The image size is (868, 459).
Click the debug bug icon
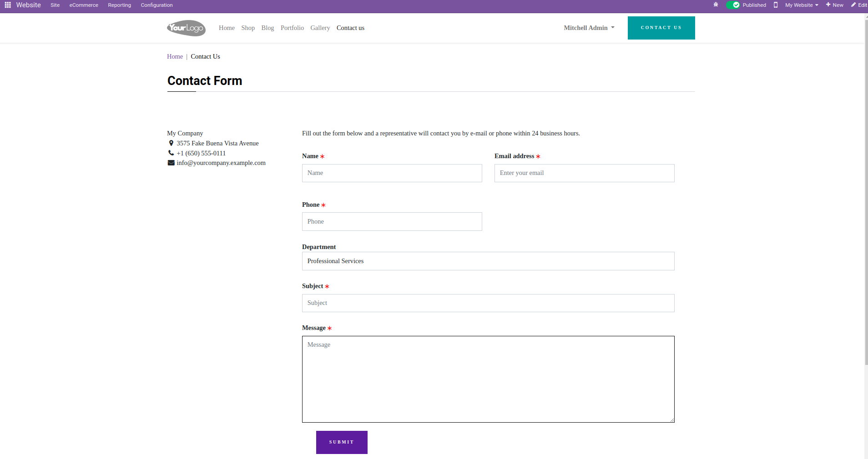[x=716, y=5]
